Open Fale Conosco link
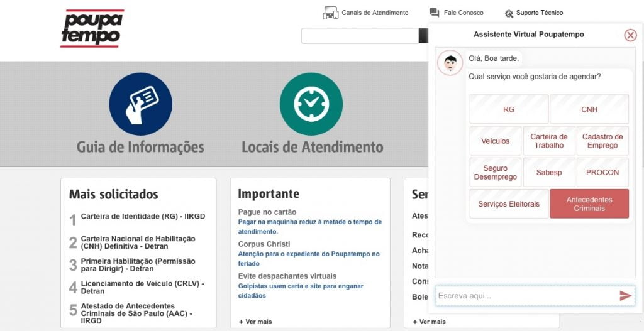Screen dimensions: 644x331 point(464,13)
